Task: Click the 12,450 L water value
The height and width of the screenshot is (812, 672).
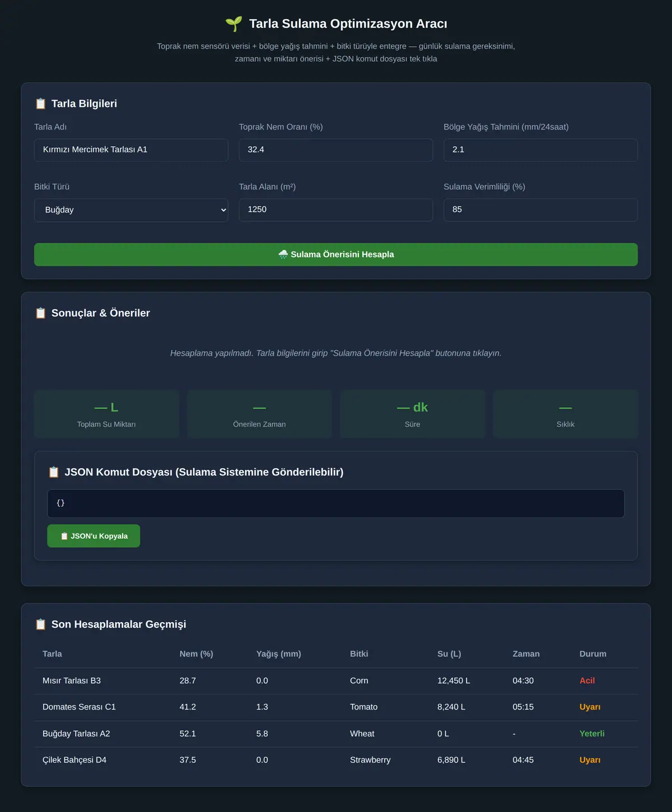Action: (454, 681)
